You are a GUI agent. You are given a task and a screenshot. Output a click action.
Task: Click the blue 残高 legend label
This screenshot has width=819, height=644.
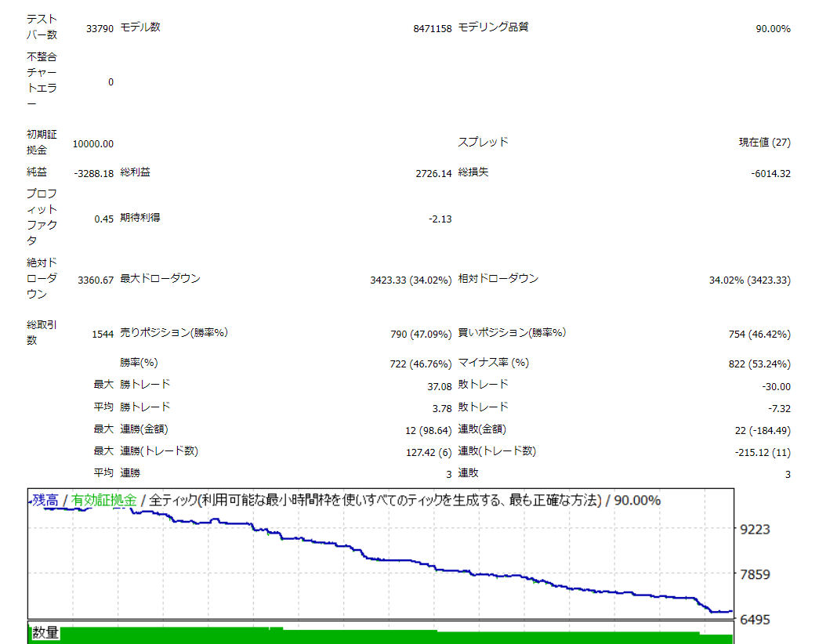click(45, 501)
